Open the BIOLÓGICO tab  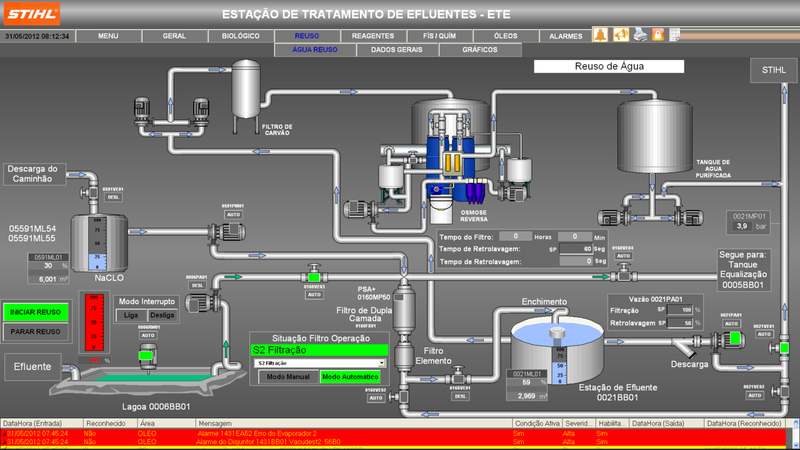pos(241,36)
